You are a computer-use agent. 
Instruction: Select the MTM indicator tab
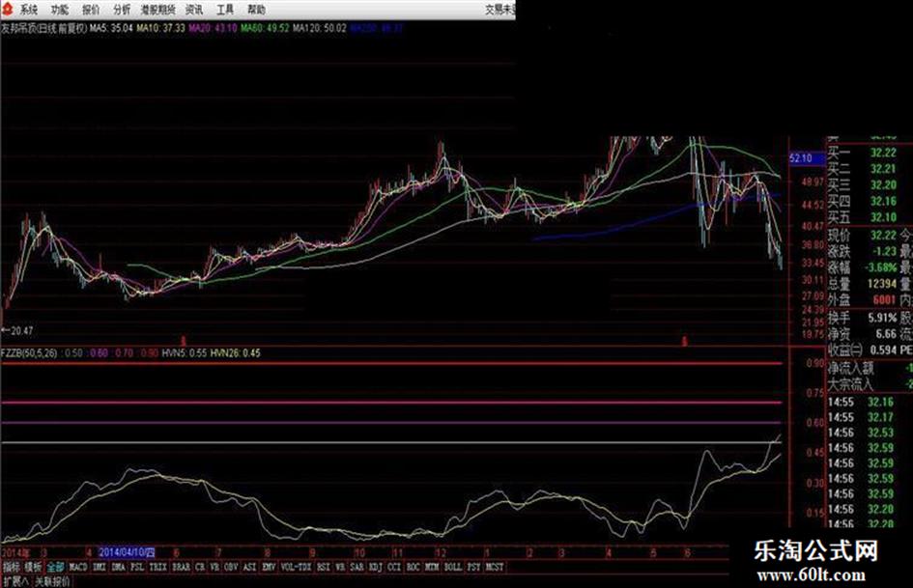coord(432,567)
